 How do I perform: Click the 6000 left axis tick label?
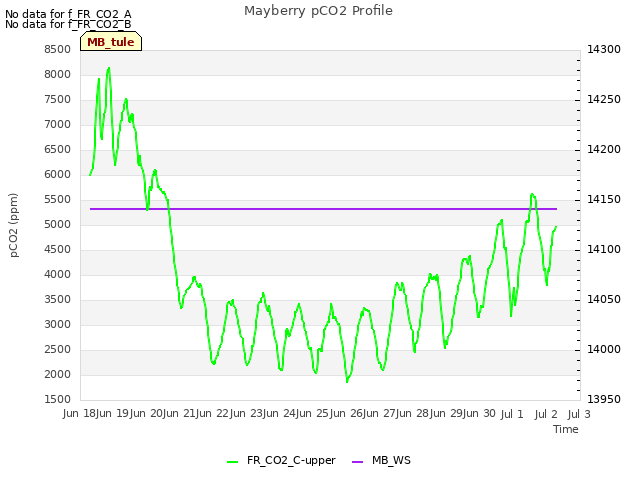tap(58, 174)
